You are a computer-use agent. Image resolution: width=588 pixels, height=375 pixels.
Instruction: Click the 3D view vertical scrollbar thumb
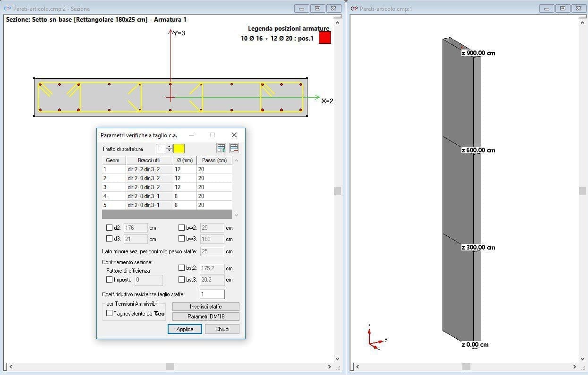[582, 190]
